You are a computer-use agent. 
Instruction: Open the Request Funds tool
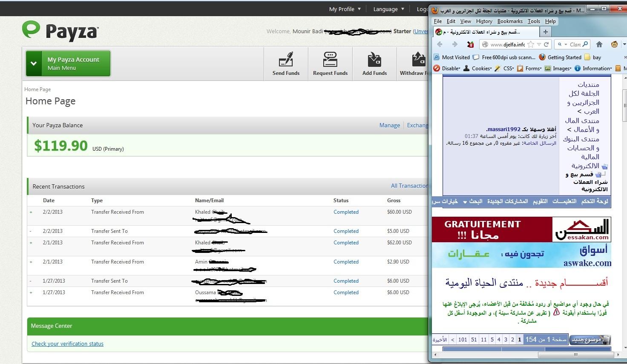point(330,64)
